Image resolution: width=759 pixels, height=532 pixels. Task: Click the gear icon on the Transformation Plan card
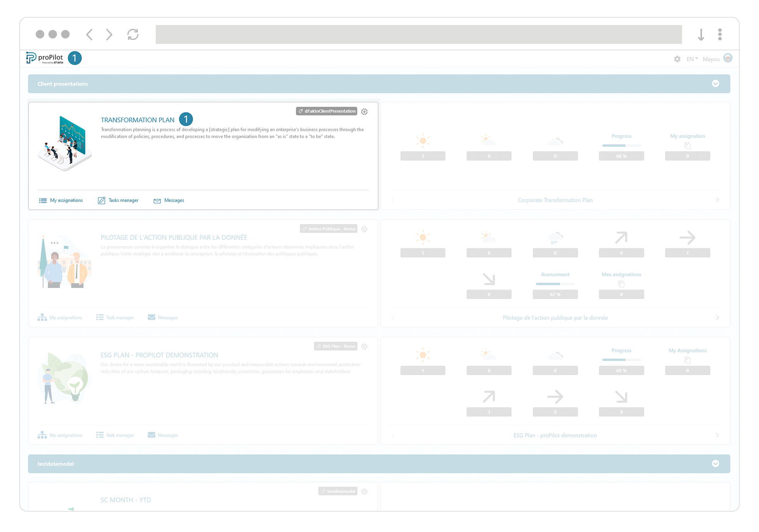(364, 111)
